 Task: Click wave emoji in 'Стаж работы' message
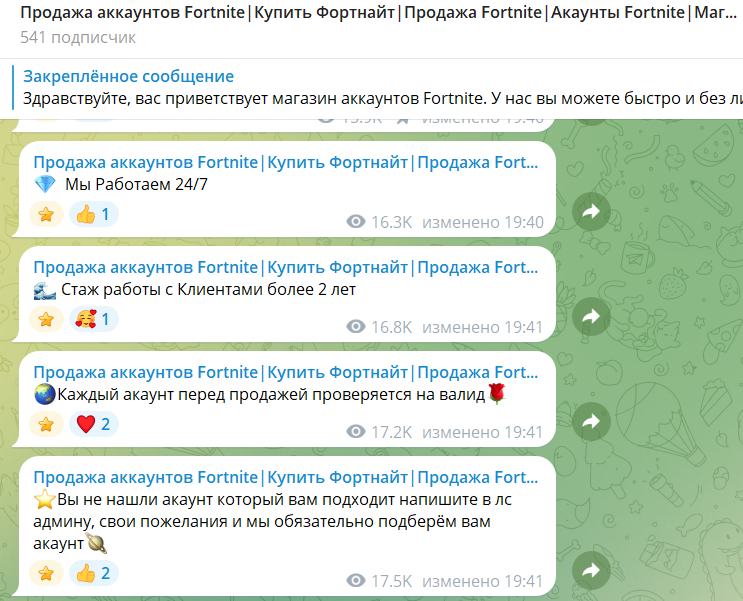pos(45,290)
